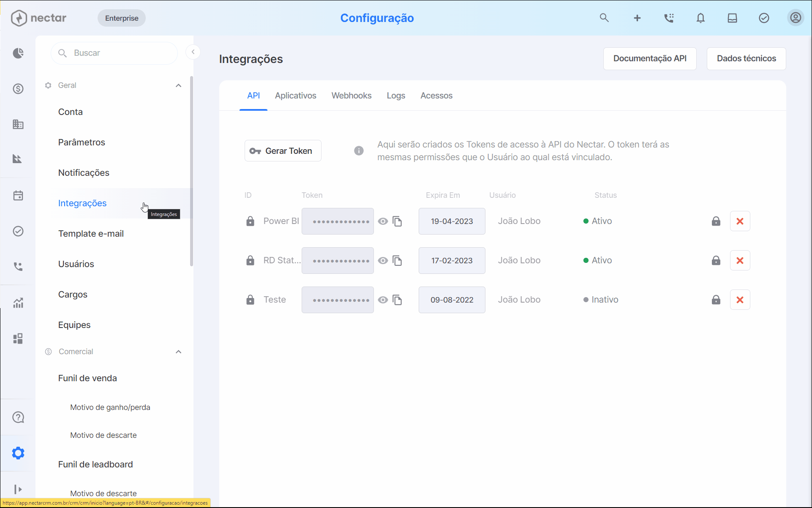
Task: Expand sidebar with arrow icon at bottom
Action: tap(18, 489)
